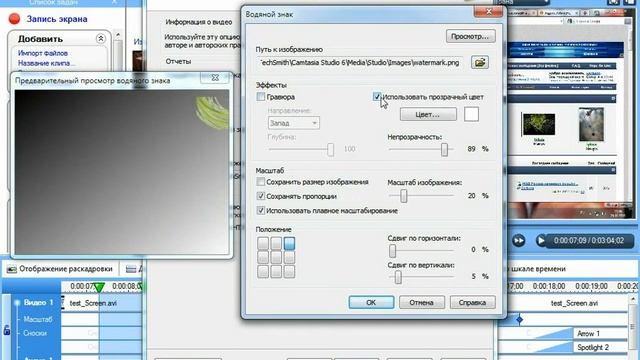Click the Видео 1 track label

[x=38, y=302]
